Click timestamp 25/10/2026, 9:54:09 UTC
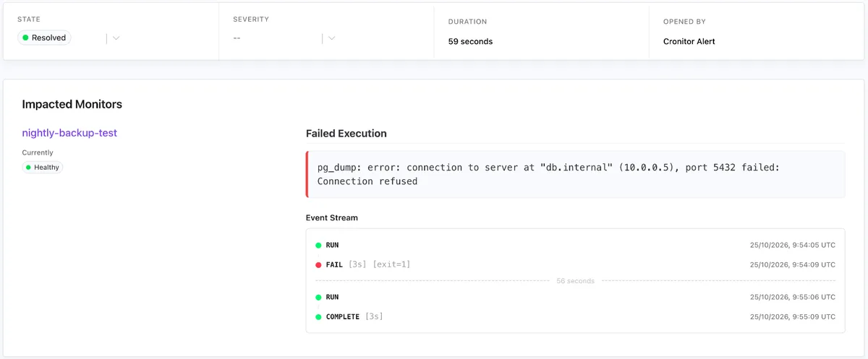This screenshot has height=359, width=868. tap(793, 265)
